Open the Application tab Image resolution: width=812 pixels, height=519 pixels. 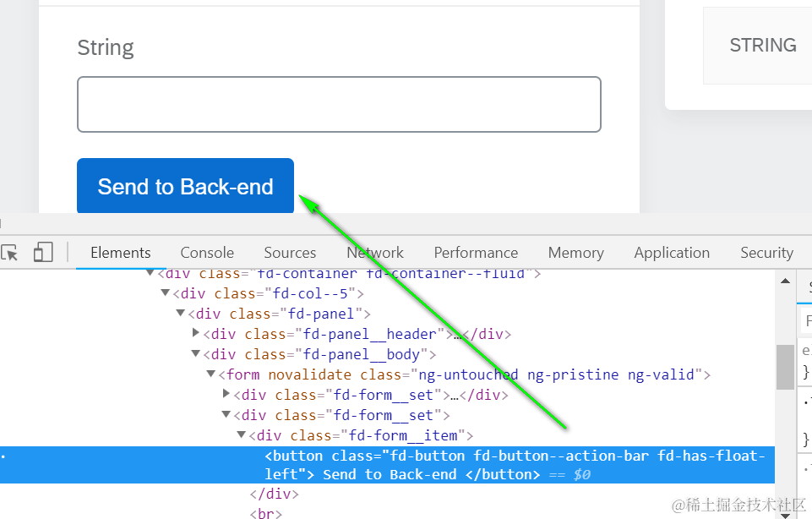click(x=672, y=253)
